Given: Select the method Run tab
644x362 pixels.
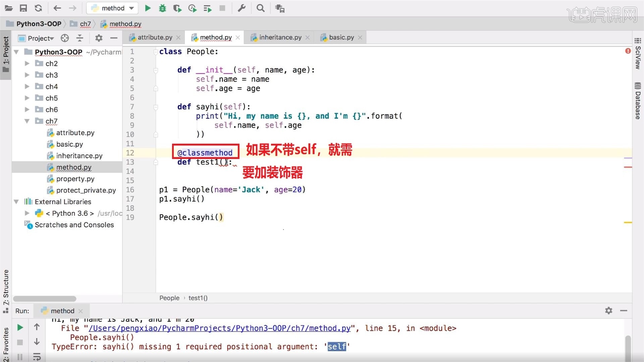Looking at the screenshot, I should point(60,311).
